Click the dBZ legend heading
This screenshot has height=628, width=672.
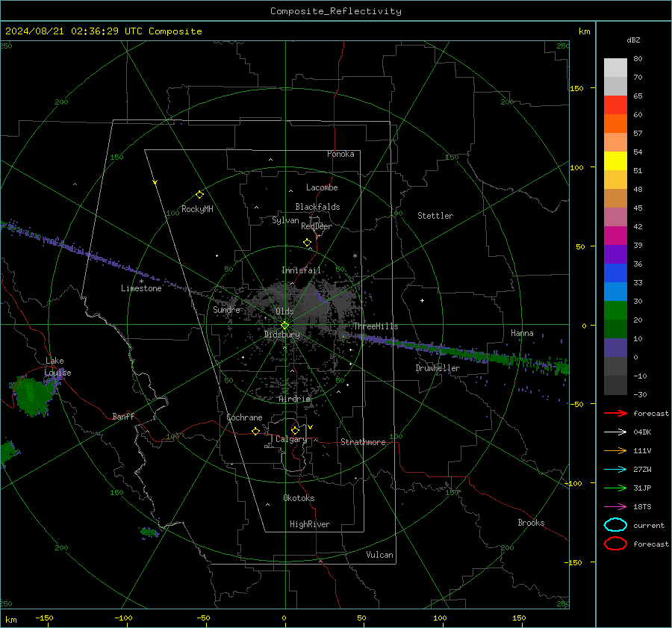pyautogui.click(x=633, y=40)
